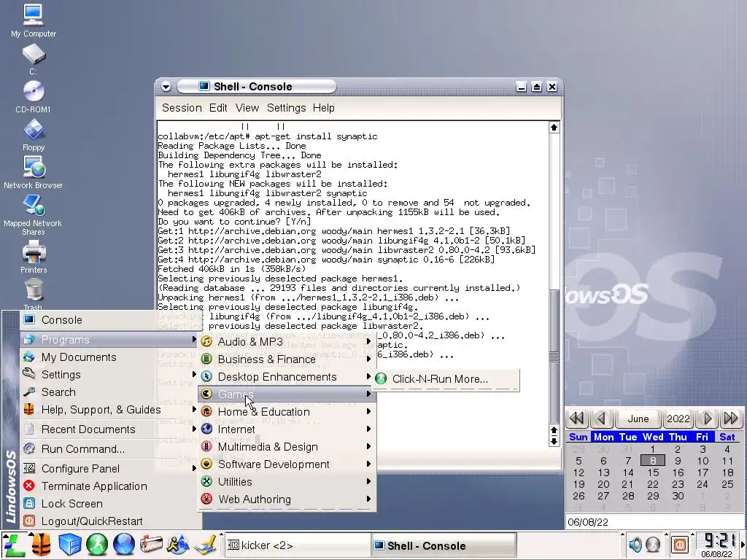Click the Lindows L launch button
The image size is (747, 560).
(14, 545)
